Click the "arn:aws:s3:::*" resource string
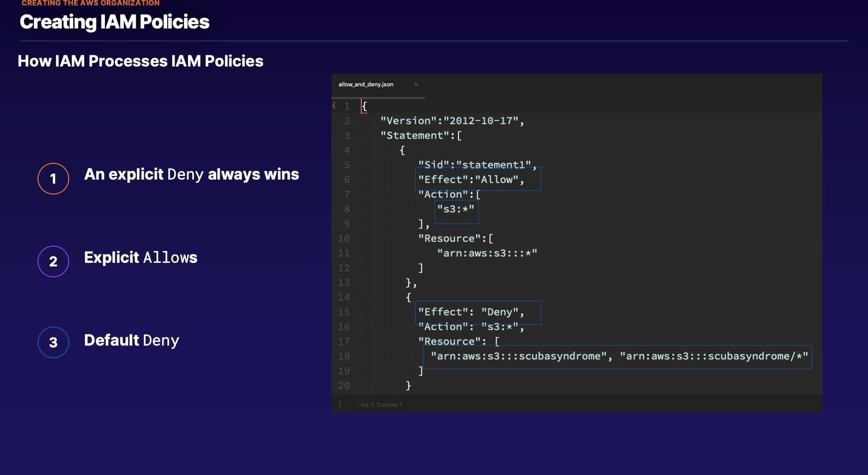Screen dimensions: 868x475 coord(487,253)
